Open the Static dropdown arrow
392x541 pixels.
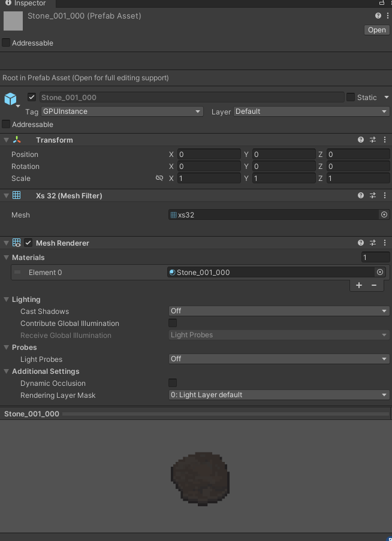(387, 97)
